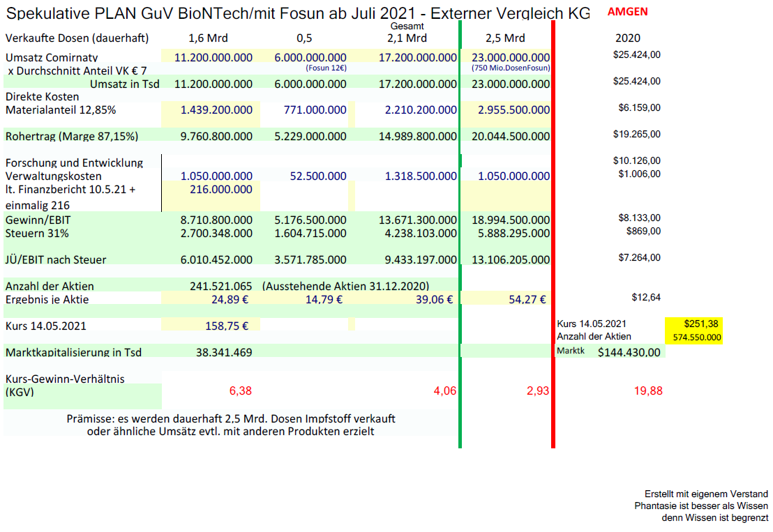Select Amgen value $19.265,00
Screen dimensions: 773x532
(x=637, y=135)
